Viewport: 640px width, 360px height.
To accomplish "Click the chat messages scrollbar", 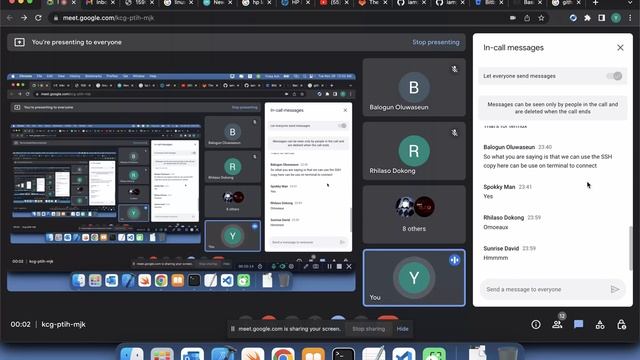I will coord(630,248).
